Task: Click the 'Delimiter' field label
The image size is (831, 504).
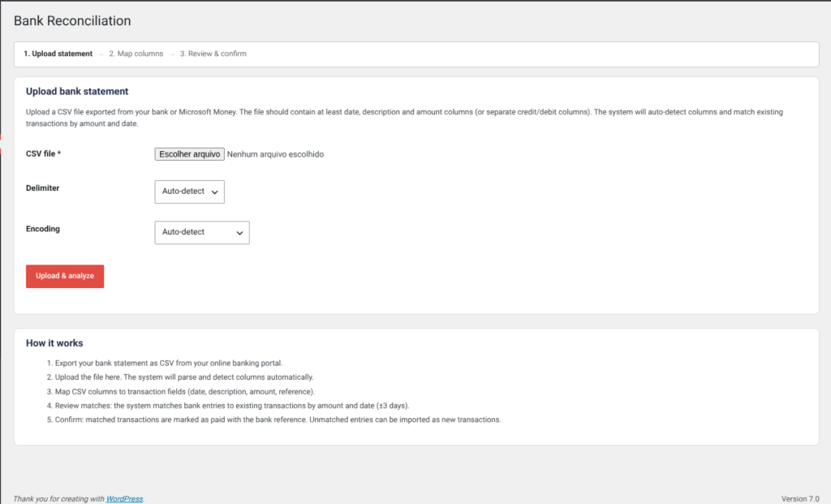Action: tap(42, 188)
